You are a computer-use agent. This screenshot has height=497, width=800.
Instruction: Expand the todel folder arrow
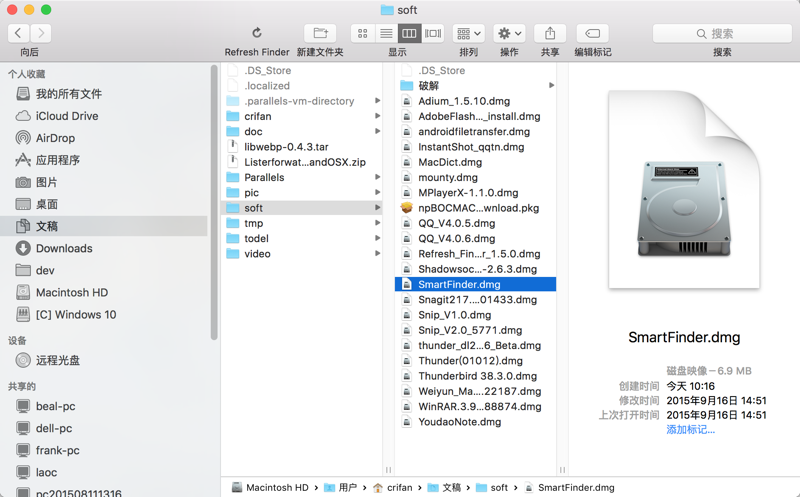378,238
